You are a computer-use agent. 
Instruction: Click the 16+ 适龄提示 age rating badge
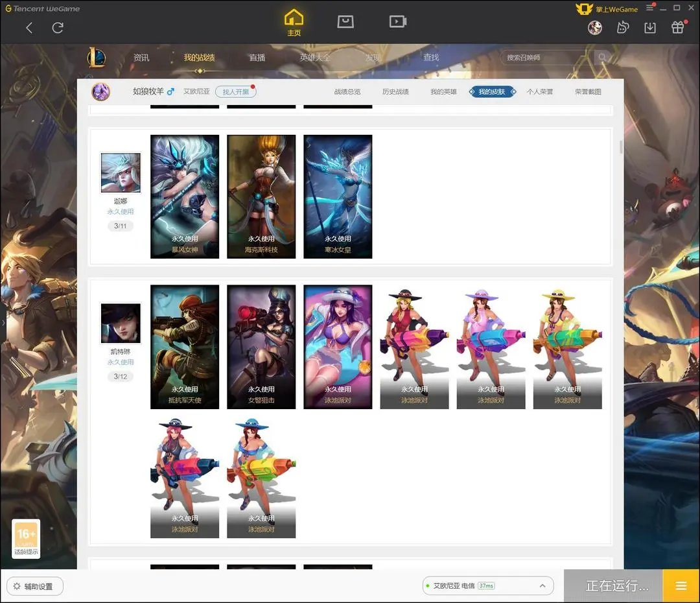[26, 539]
